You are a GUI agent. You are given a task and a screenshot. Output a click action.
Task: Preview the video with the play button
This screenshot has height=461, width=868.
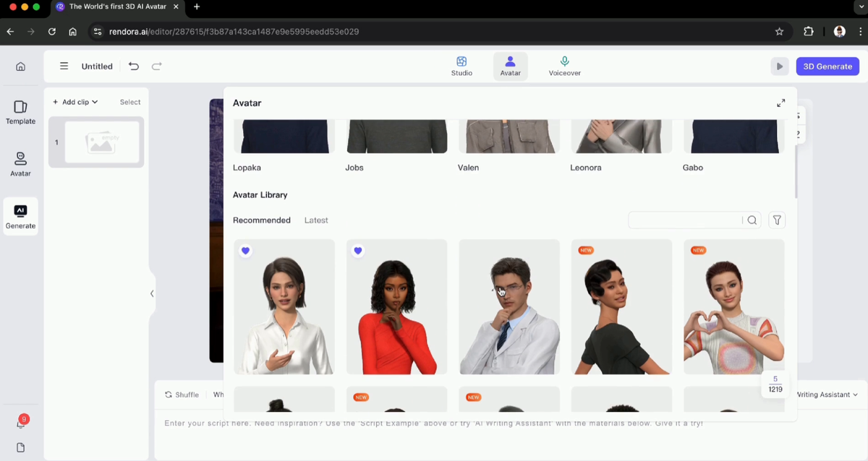pyautogui.click(x=779, y=66)
